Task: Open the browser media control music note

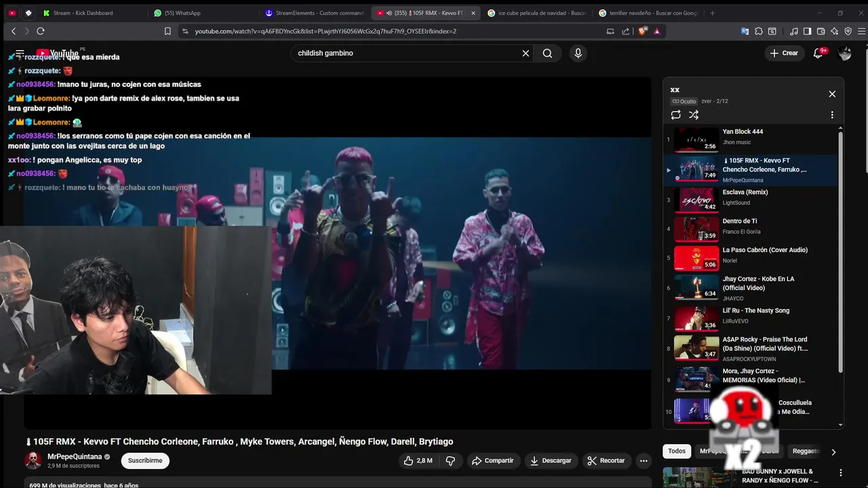Action: [794, 31]
